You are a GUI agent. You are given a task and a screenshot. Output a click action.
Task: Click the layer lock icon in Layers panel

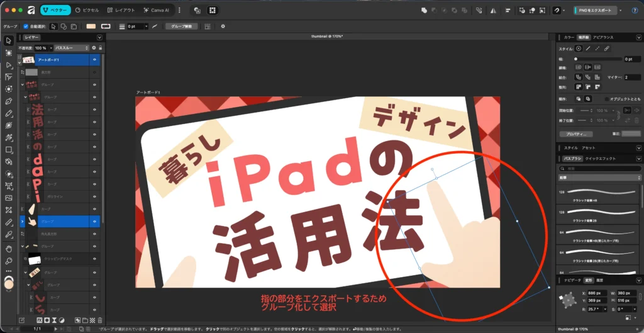100,48
